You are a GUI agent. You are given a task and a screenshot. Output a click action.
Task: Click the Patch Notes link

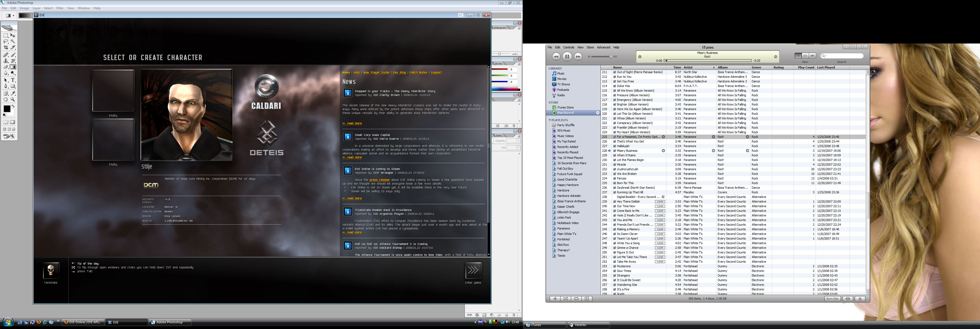[418, 73]
